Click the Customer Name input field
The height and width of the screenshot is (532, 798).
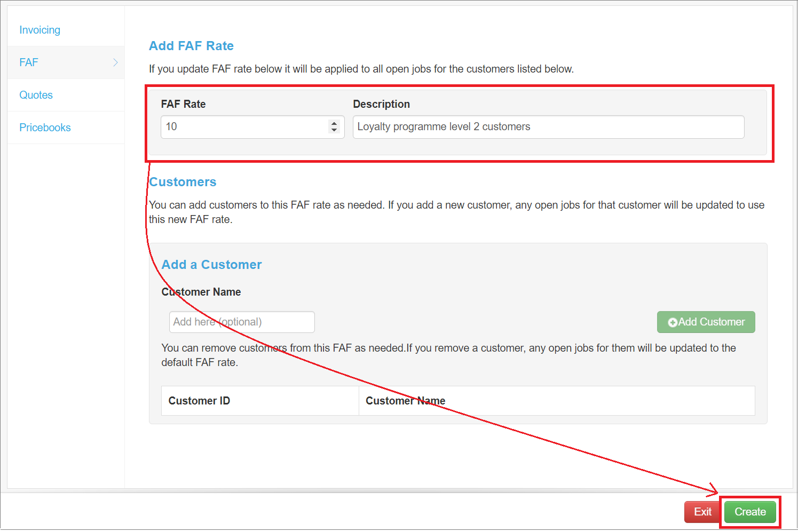point(241,322)
